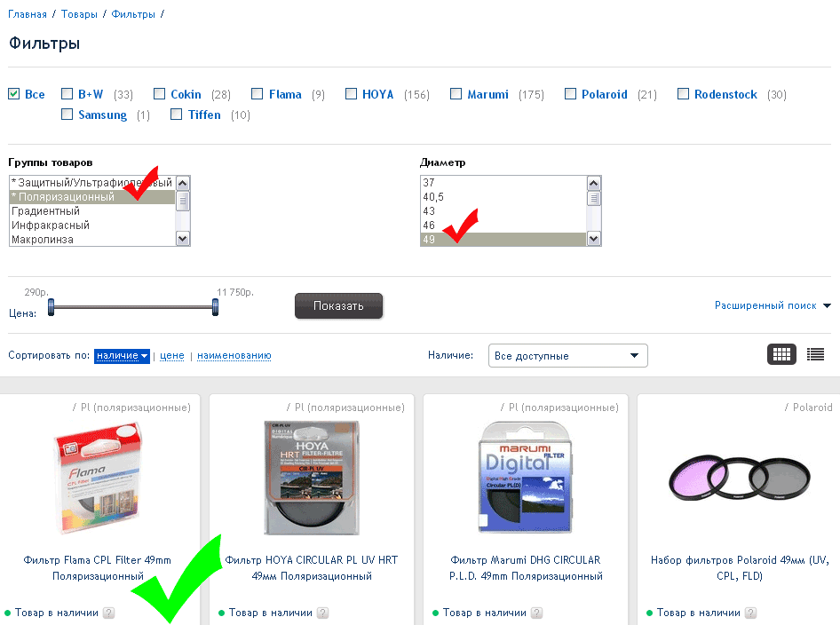The width and height of the screenshot is (840, 625).
Task: Select Поляризационный product group
Action: tap(92, 196)
